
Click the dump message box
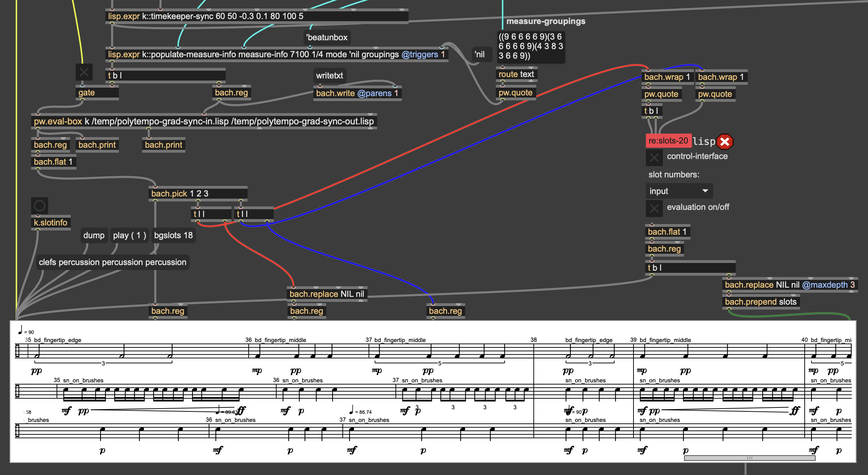(x=94, y=235)
